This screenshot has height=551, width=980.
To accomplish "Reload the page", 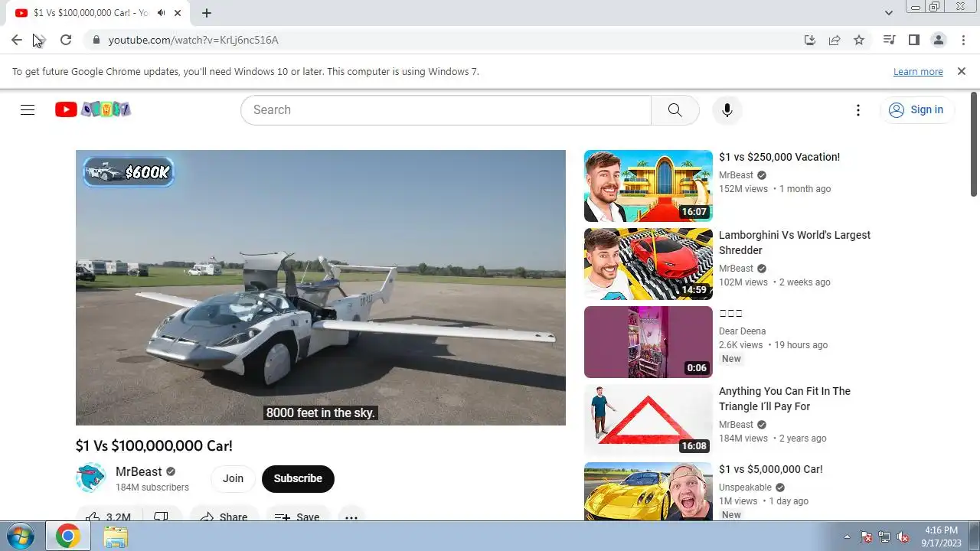I will pos(66,40).
